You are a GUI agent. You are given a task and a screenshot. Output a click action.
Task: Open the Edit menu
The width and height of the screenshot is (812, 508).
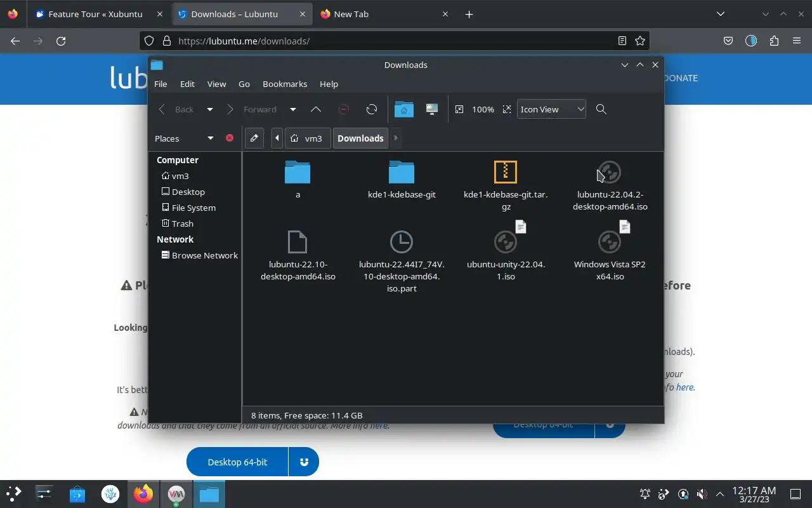[x=187, y=84]
